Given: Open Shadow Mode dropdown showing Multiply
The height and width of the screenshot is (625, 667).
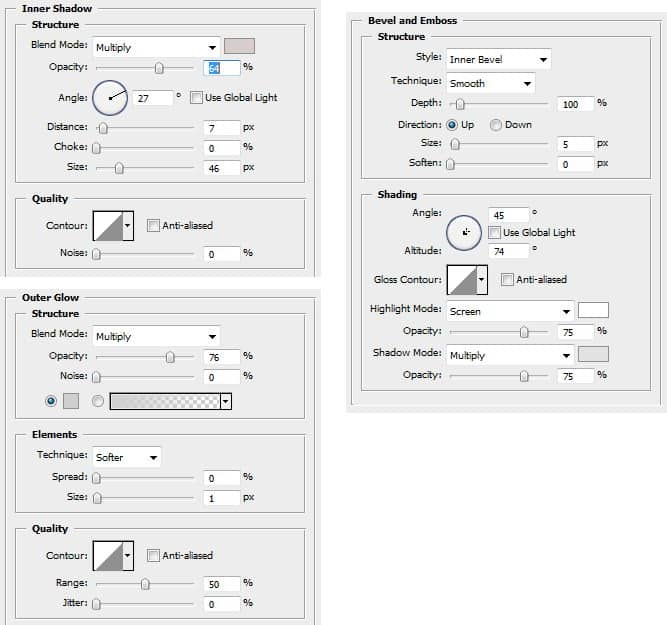Looking at the screenshot, I should [x=510, y=355].
